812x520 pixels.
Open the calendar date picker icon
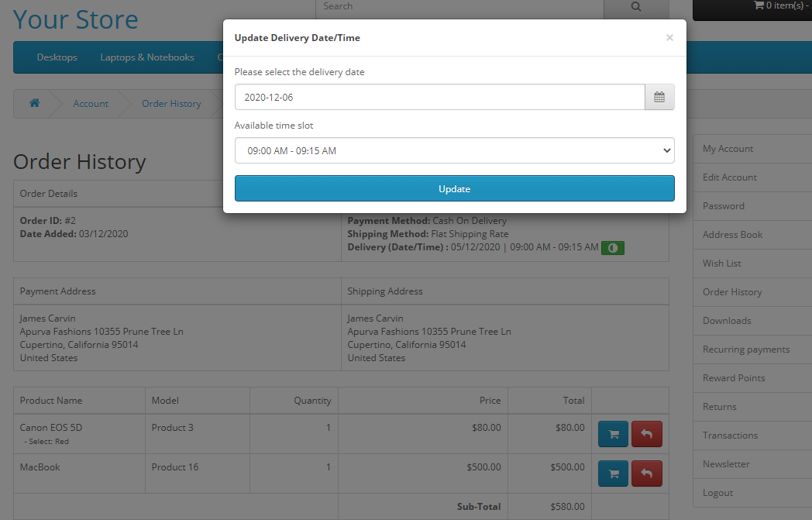coord(659,98)
